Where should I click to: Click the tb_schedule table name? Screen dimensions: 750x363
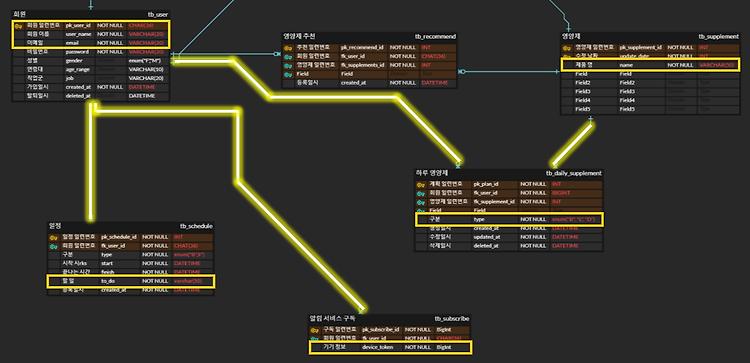coord(196,226)
